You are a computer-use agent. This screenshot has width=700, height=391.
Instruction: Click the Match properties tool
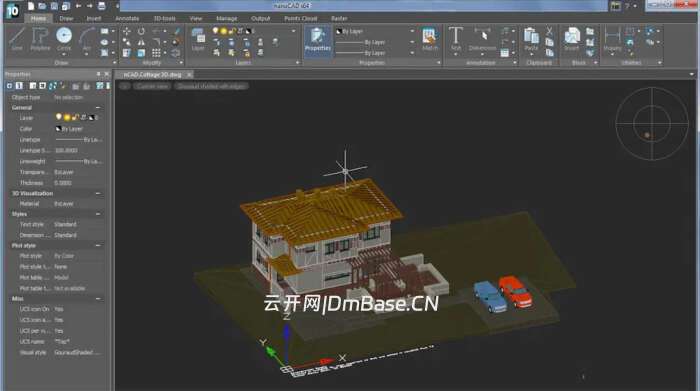(x=429, y=39)
